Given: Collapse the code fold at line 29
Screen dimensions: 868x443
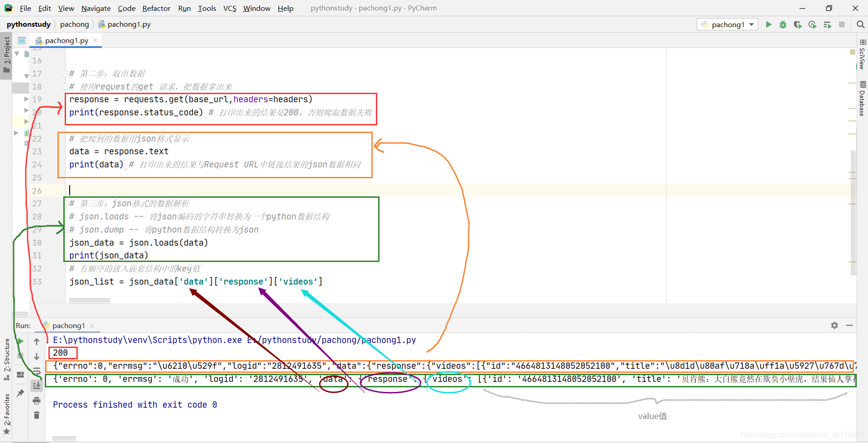Looking at the screenshot, I should pyautogui.click(x=65, y=230).
